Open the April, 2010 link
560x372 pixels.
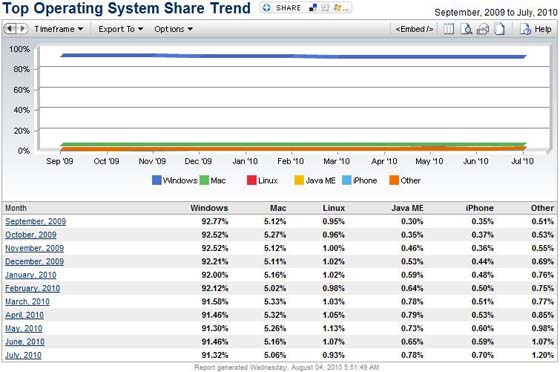pos(24,315)
